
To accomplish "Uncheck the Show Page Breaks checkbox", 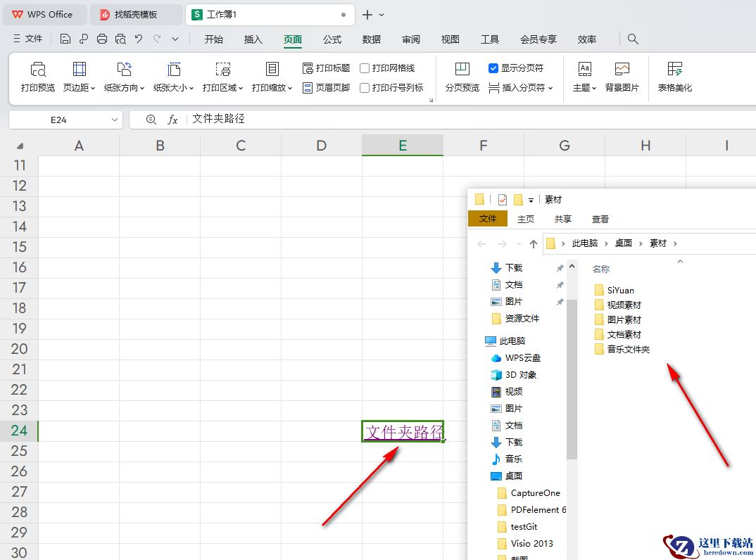I will click(493, 68).
